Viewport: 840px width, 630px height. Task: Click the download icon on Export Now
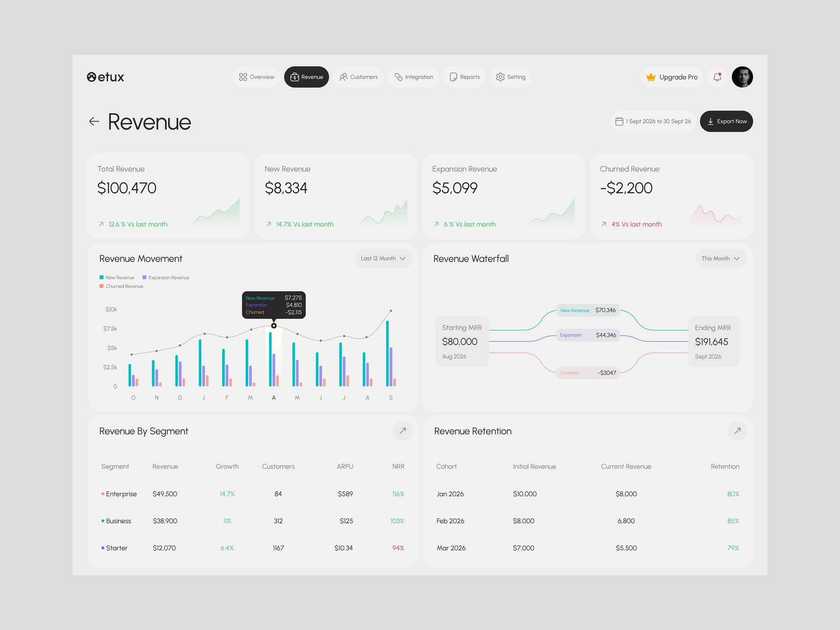pos(710,121)
